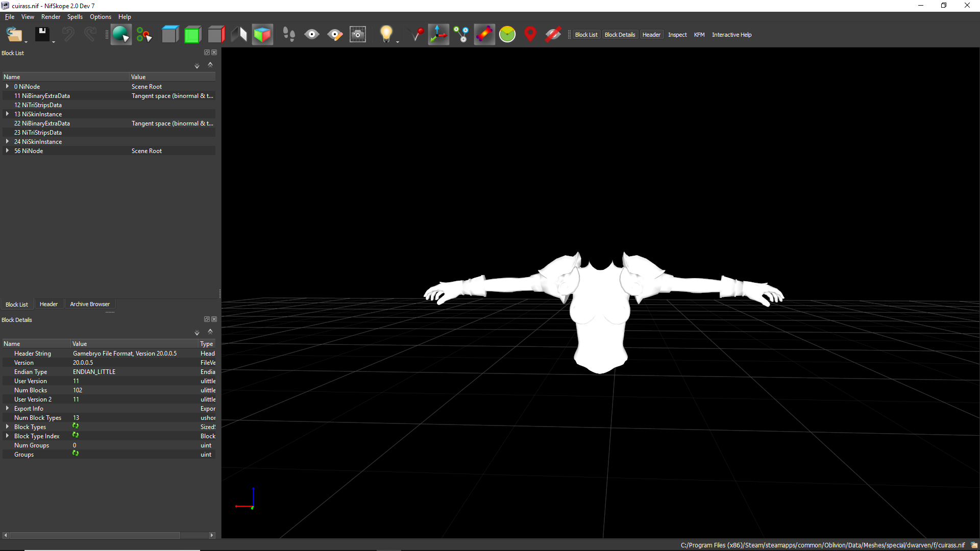Click the saved view eye icon

tap(312, 35)
